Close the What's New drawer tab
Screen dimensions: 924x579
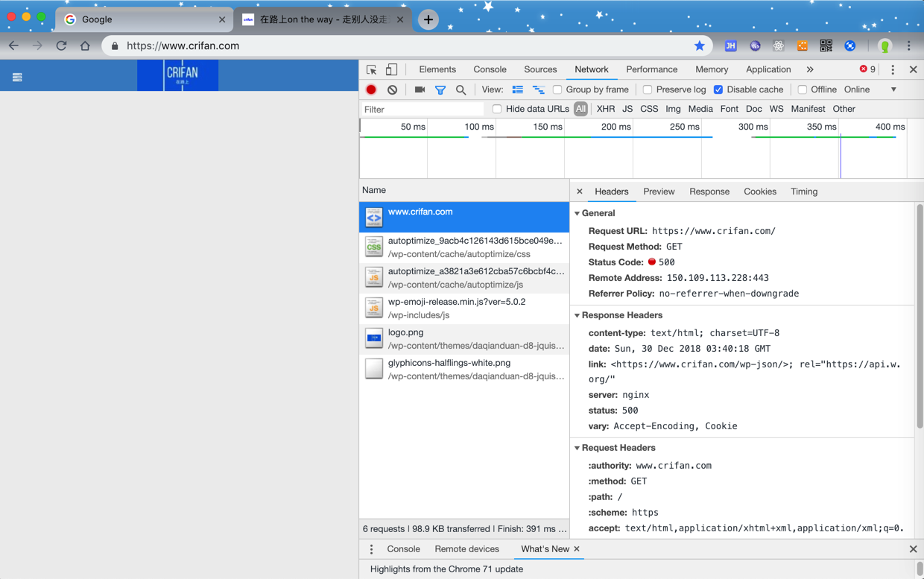(577, 549)
